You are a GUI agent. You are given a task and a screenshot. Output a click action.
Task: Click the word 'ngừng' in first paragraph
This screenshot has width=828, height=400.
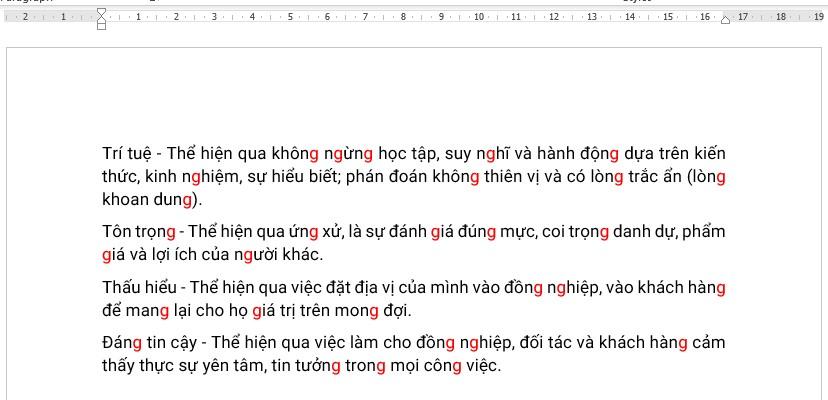tap(348, 154)
